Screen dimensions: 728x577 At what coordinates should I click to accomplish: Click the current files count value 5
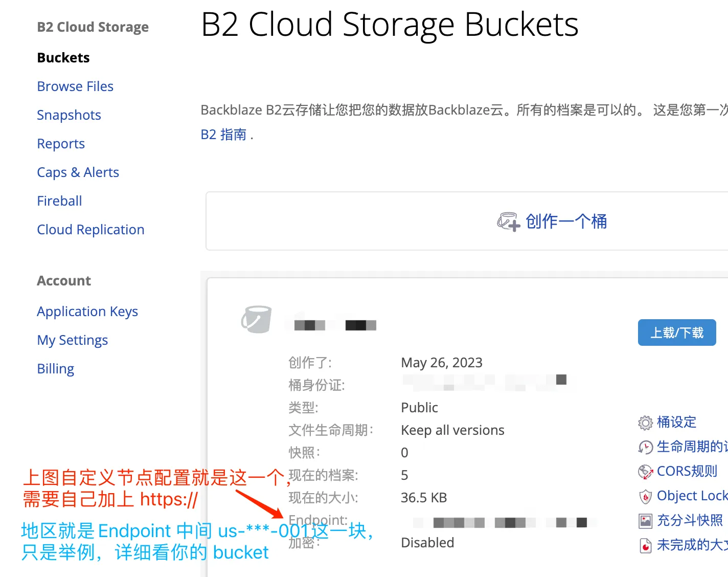pos(404,475)
